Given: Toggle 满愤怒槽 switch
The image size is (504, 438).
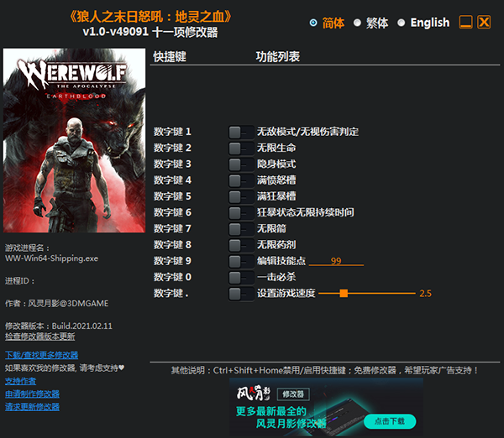Looking at the screenshot, I should [241, 180].
